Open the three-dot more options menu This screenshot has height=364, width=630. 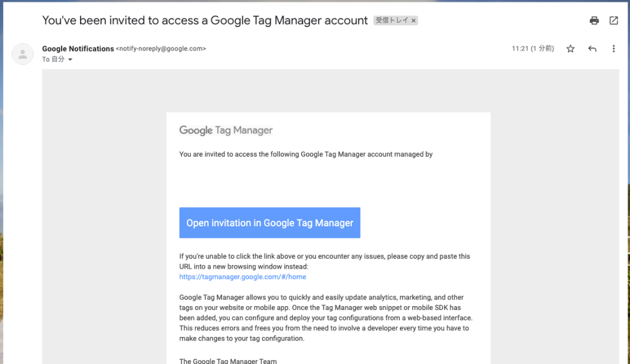(x=613, y=49)
